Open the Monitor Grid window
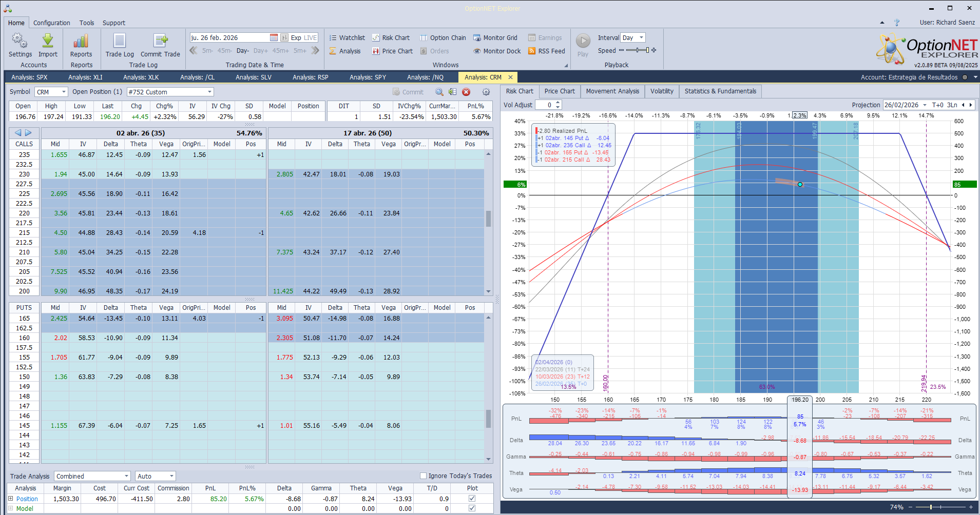This screenshot has height=515, width=980. click(495, 37)
